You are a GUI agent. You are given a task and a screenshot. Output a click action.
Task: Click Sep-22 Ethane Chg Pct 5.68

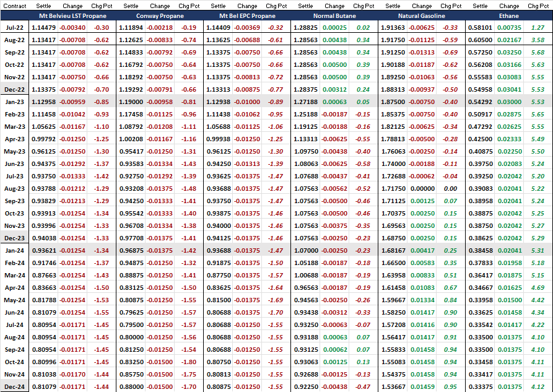point(538,52)
